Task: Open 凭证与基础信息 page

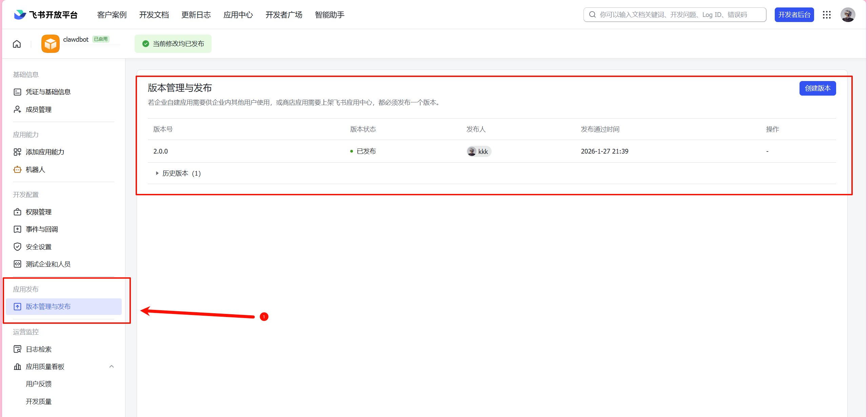Action: coord(48,92)
